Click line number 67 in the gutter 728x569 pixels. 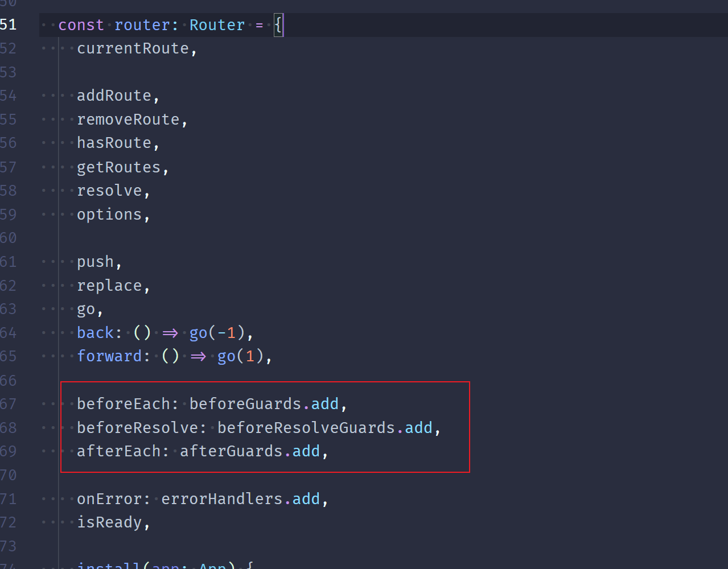[9, 404]
